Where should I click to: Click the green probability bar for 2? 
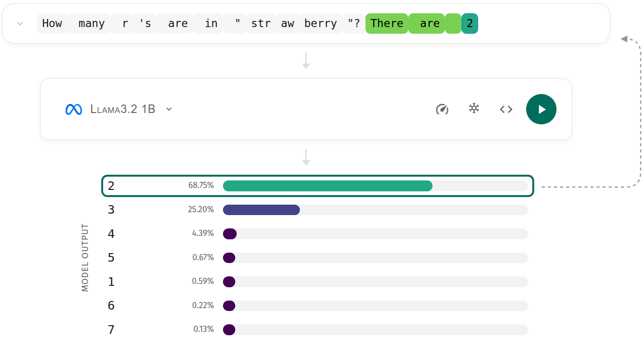pos(327,186)
